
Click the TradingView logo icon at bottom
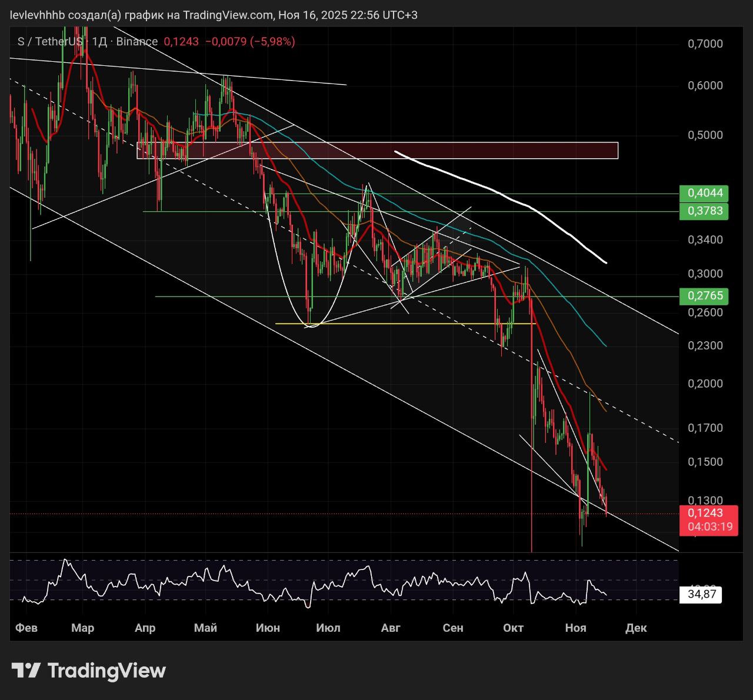(x=26, y=670)
